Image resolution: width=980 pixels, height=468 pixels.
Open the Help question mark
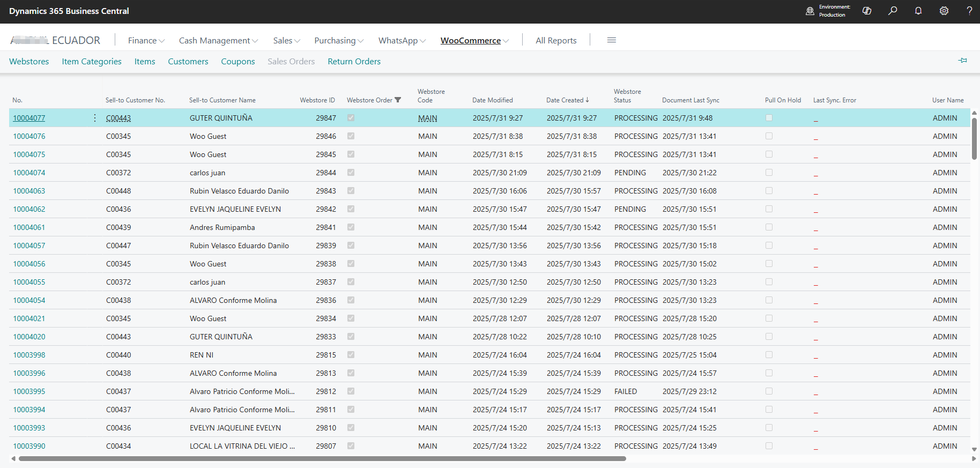(x=969, y=11)
